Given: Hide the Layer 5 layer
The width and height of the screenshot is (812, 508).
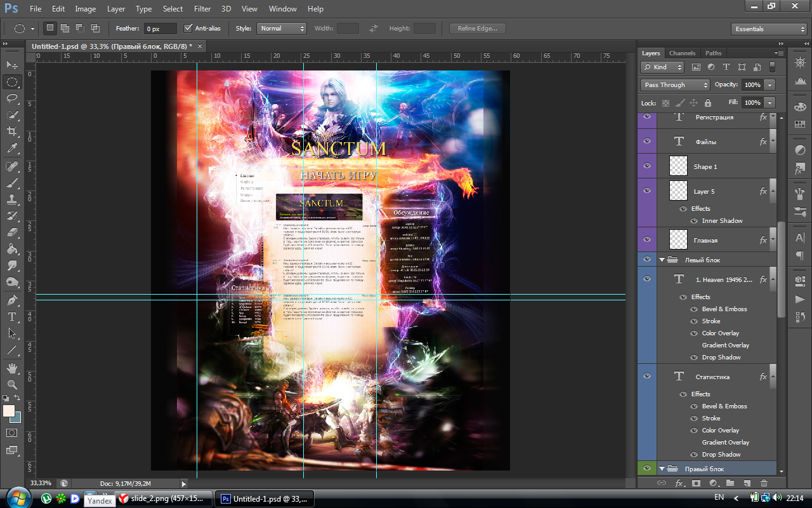Looking at the screenshot, I should [x=647, y=191].
